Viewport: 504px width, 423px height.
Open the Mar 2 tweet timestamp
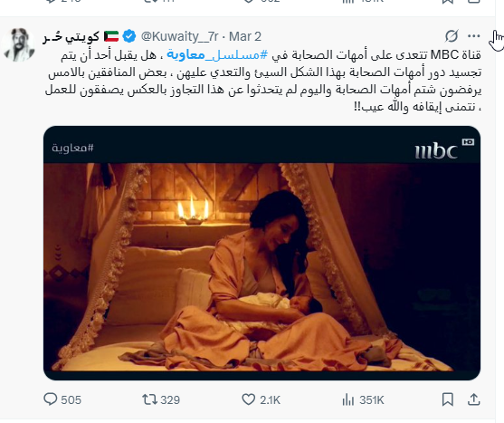(245, 36)
